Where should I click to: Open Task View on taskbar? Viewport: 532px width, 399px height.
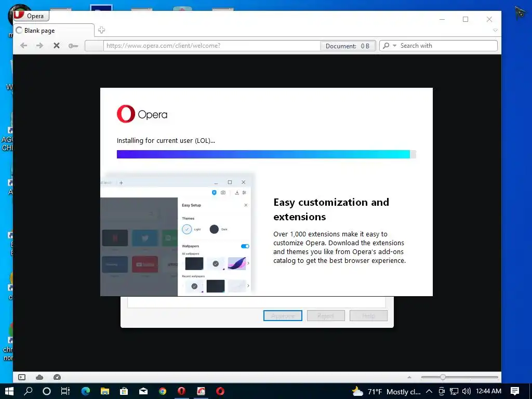pos(65,391)
